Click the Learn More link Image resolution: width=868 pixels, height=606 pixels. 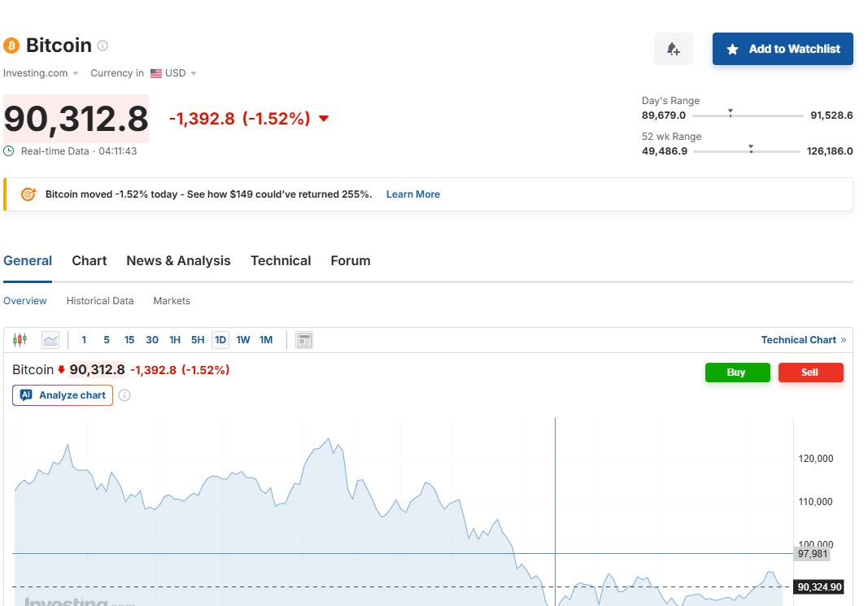tap(412, 194)
